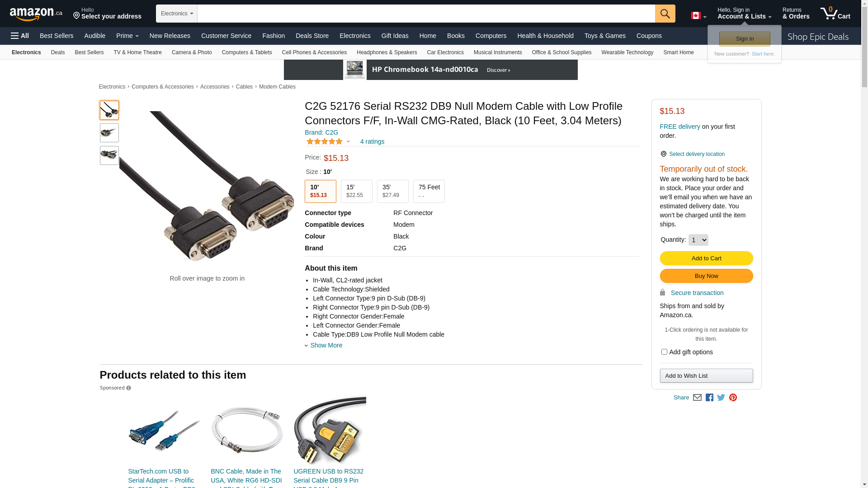The height and width of the screenshot is (488, 868).
Task: Open the 4 ratings link
Action: click(372, 141)
